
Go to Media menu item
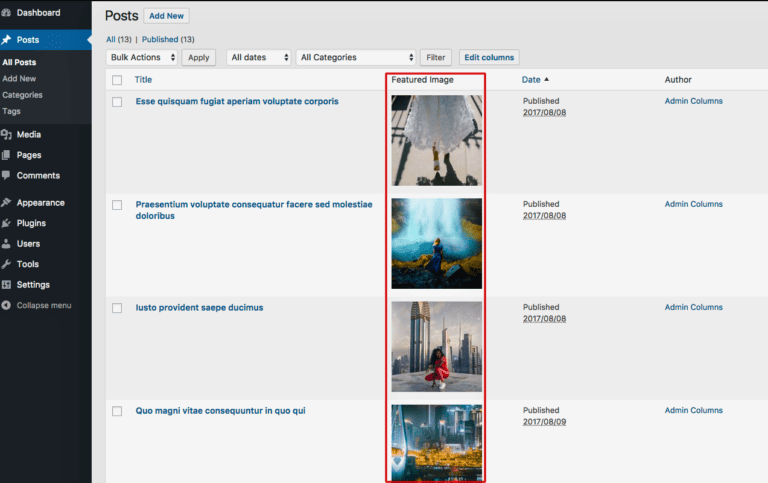point(29,134)
